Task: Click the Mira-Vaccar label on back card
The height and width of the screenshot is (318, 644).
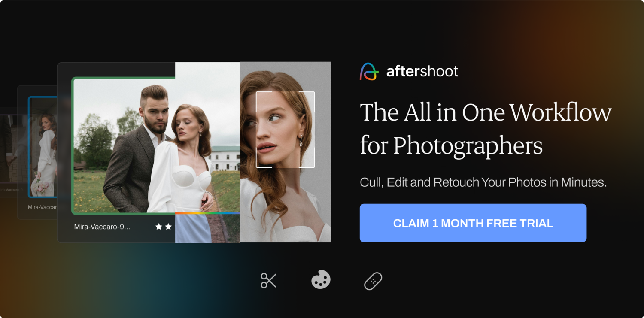Action: point(42,207)
